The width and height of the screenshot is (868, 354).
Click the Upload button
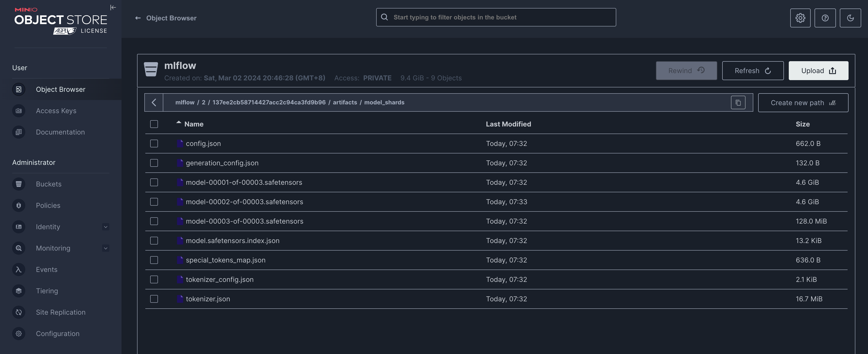[x=818, y=71]
